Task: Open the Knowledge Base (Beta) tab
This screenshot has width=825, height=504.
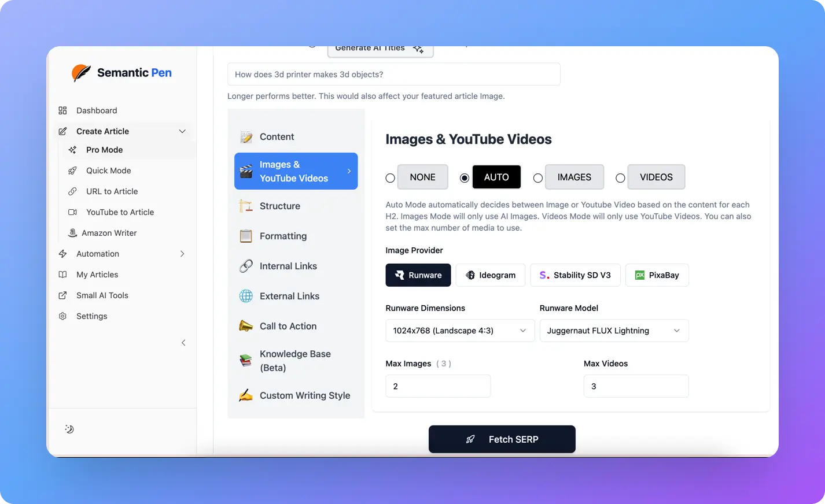Action: 296,361
